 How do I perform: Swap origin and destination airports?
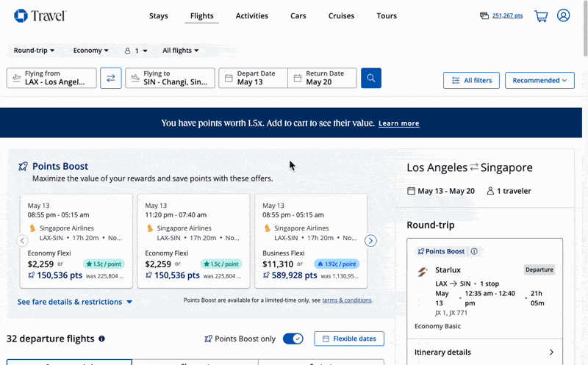(x=111, y=78)
